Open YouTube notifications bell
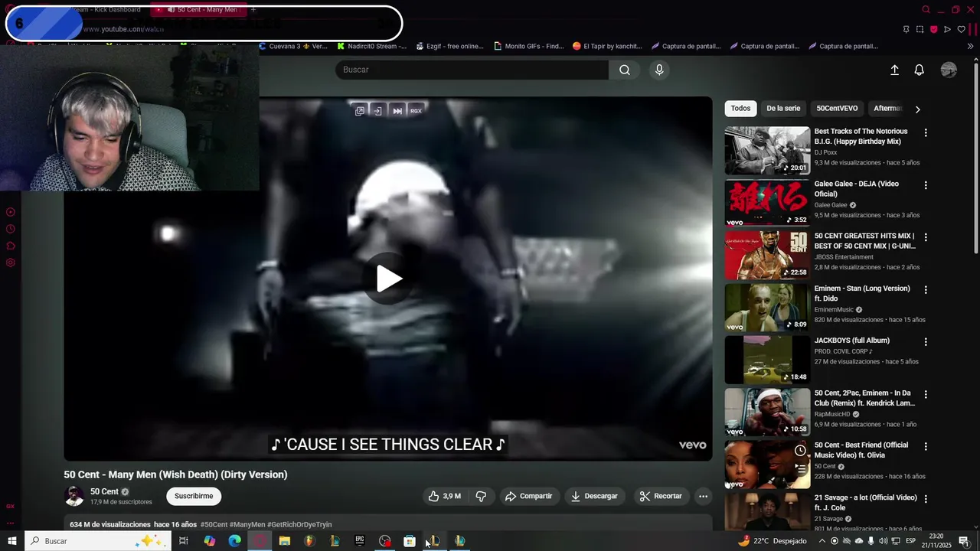The image size is (980, 551). (x=920, y=70)
